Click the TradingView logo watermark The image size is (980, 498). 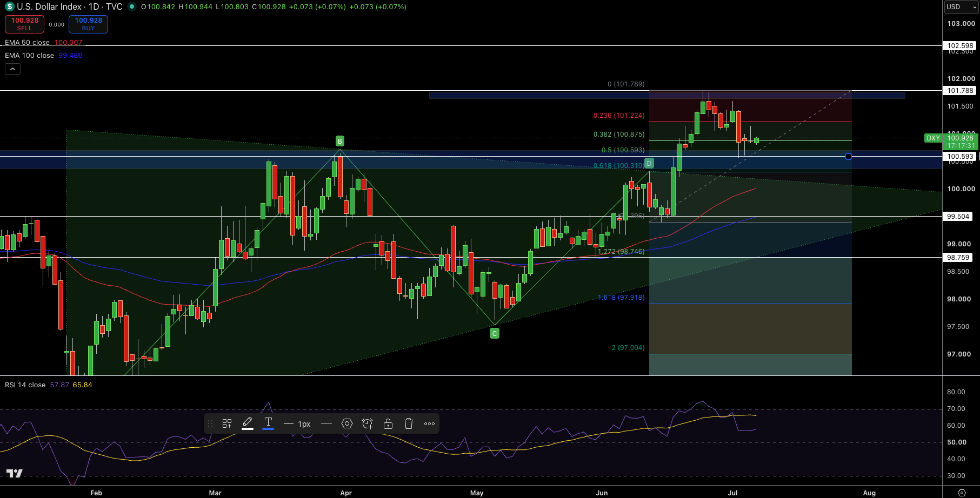pos(15,474)
